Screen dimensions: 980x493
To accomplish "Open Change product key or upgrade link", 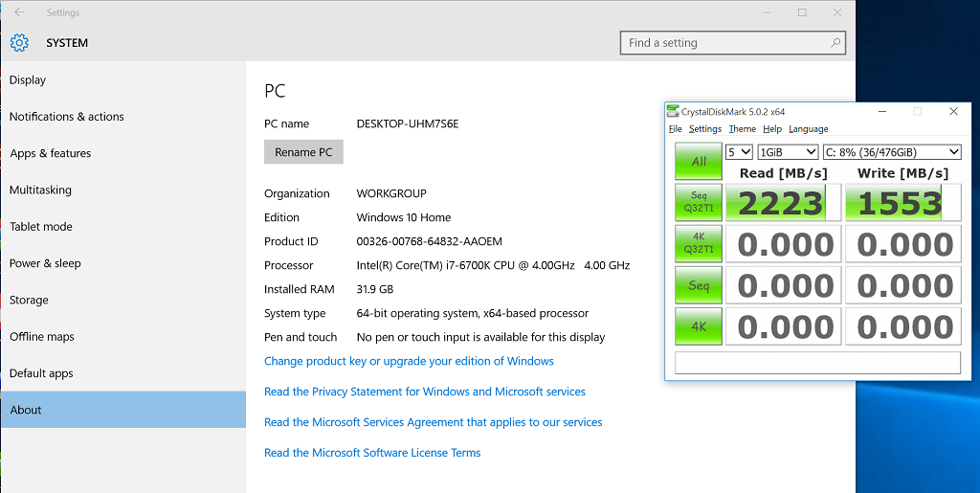I will click(x=409, y=361).
